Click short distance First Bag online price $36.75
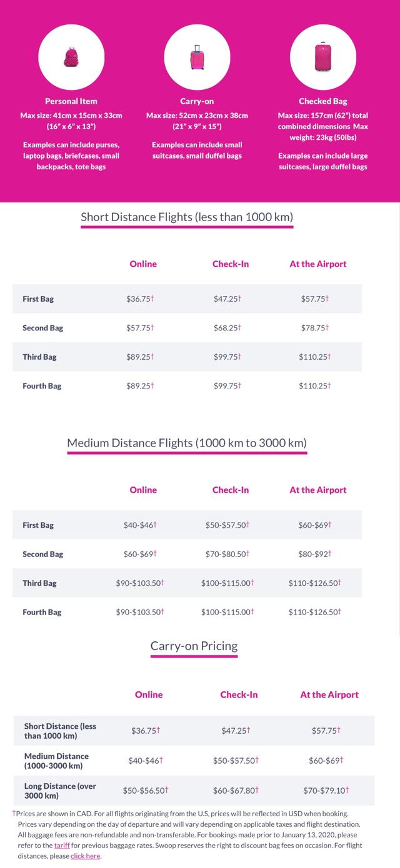The width and height of the screenshot is (400, 868). click(x=138, y=299)
